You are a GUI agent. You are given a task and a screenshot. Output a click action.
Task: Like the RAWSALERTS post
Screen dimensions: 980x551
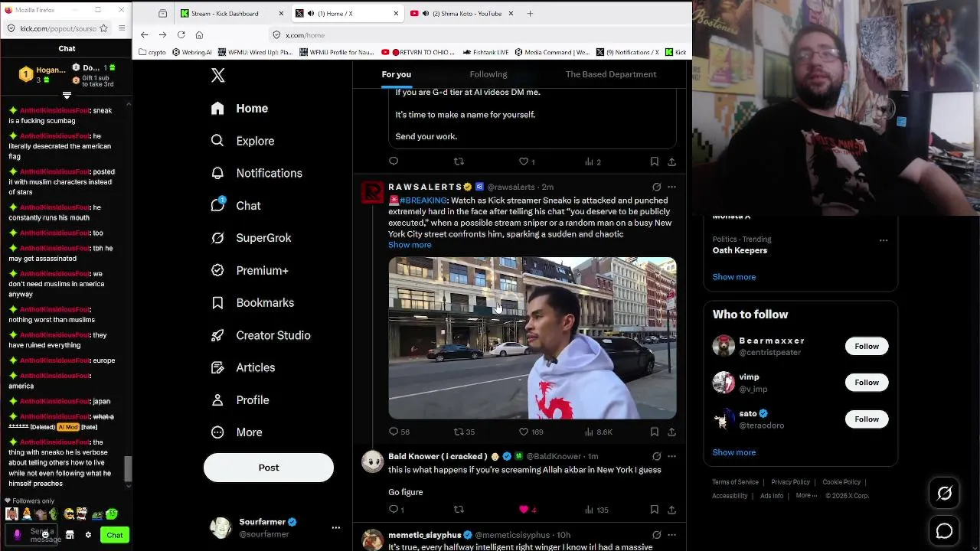click(524, 432)
